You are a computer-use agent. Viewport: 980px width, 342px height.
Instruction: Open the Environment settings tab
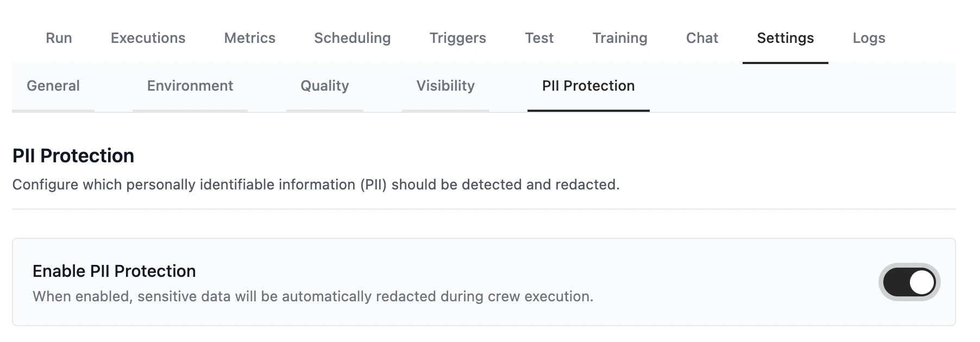pyautogui.click(x=189, y=86)
